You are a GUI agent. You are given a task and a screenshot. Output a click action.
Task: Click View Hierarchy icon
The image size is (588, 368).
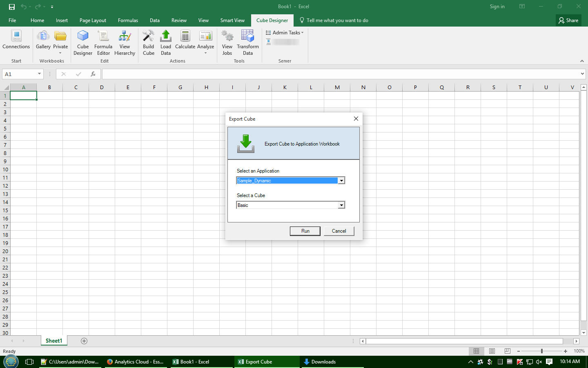[125, 43]
